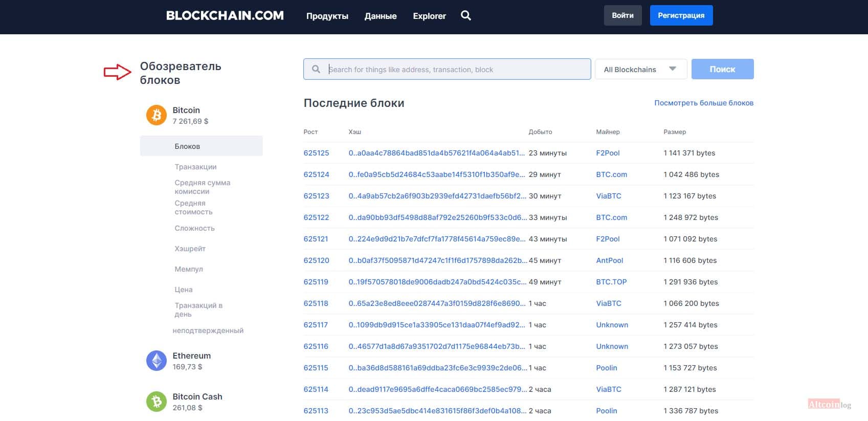
Task: Click the magnifier inside the search field
Action: [x=316, y=69]
